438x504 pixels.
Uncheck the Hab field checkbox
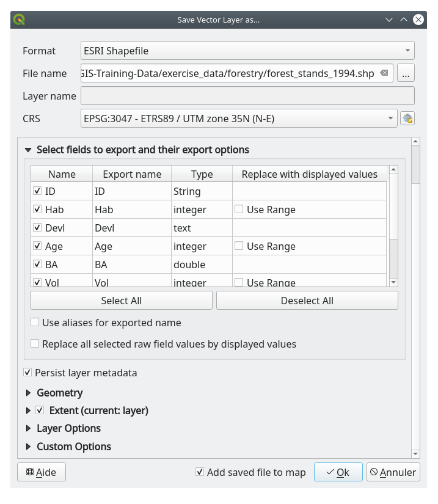pyautogui.click(x=38, y=210)
